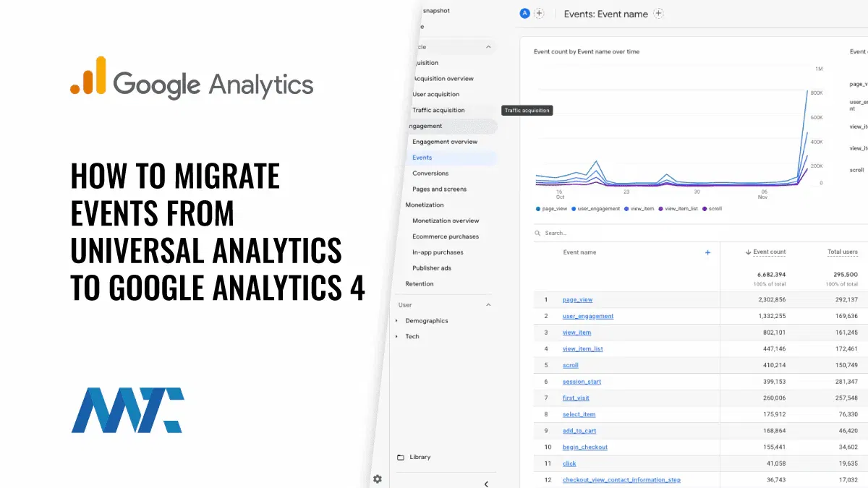
Task: Open the add_to_cart event link
Action: click(580, 431)
